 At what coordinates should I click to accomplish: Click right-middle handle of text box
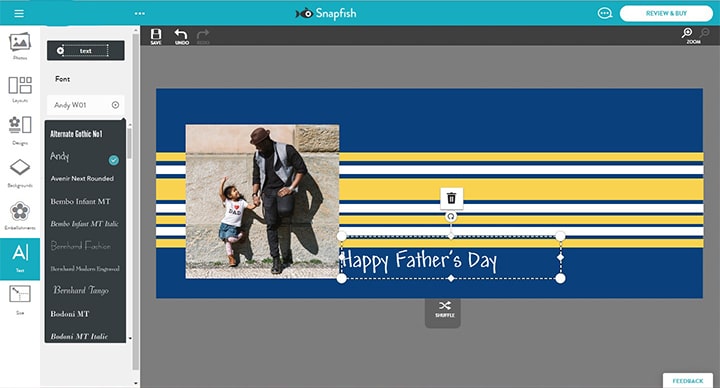click(x=560, y=257)
